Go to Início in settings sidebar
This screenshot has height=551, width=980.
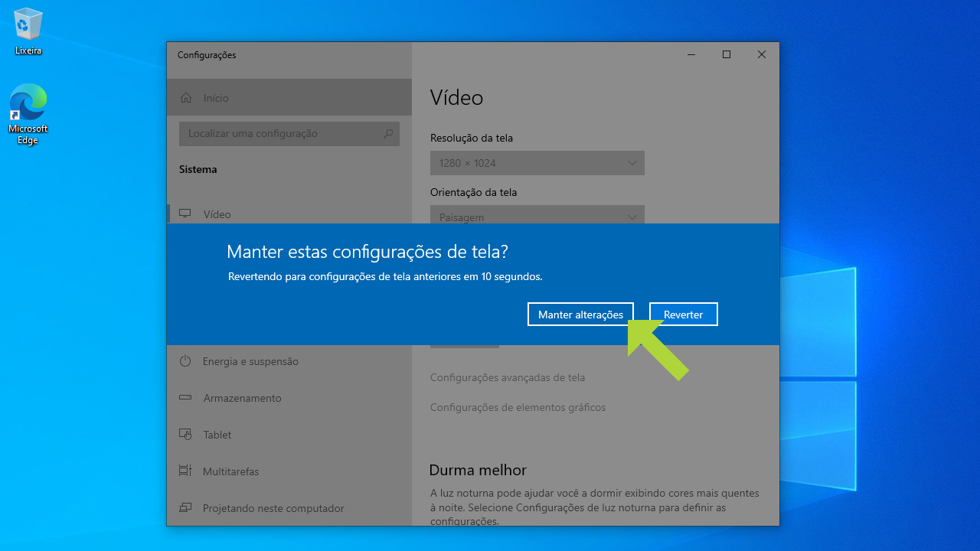(x=289, y=98)
